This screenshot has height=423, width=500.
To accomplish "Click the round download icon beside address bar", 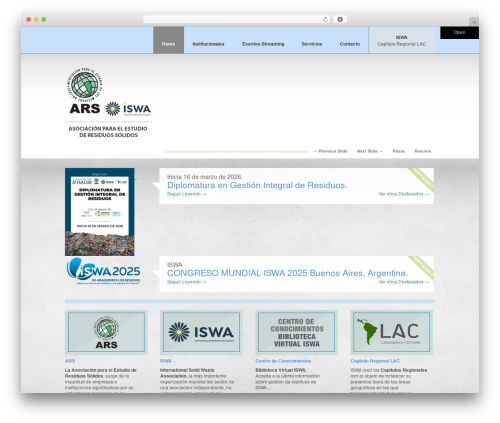I will click(x=340, y=20).
